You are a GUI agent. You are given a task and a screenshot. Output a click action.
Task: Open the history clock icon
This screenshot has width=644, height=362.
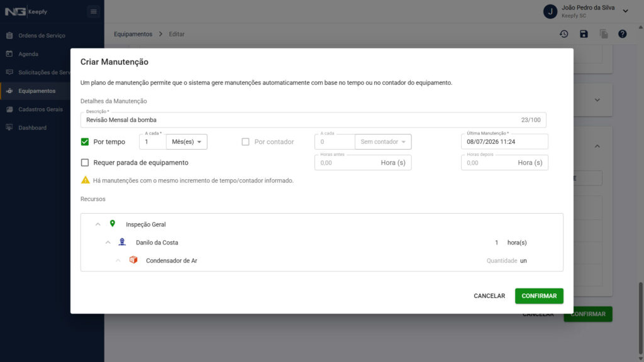click(x=564, y=34)
